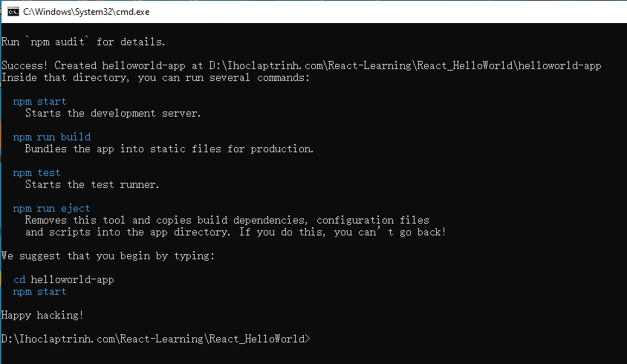The width and height of the screenshot is (627, 364).
Task: Click the 'npm test' command text
Action: pyautogui.click(x=37, y=173)
